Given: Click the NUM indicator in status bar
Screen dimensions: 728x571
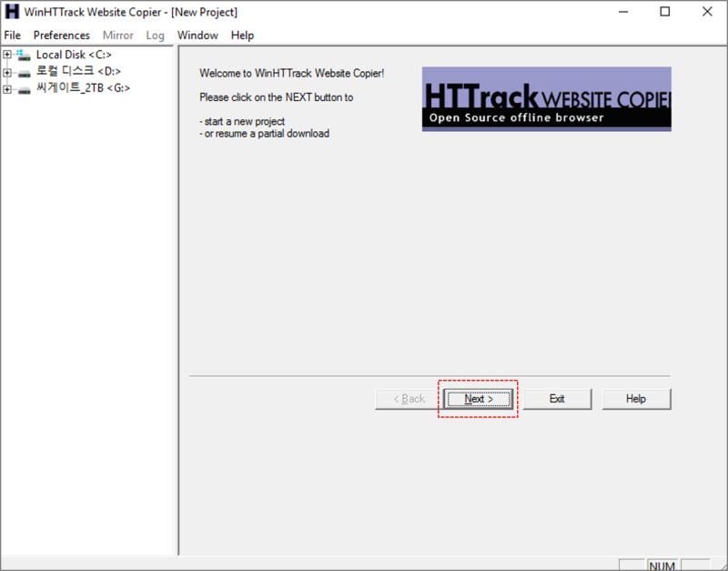Looking at the screenshot, I should [662, 566].
